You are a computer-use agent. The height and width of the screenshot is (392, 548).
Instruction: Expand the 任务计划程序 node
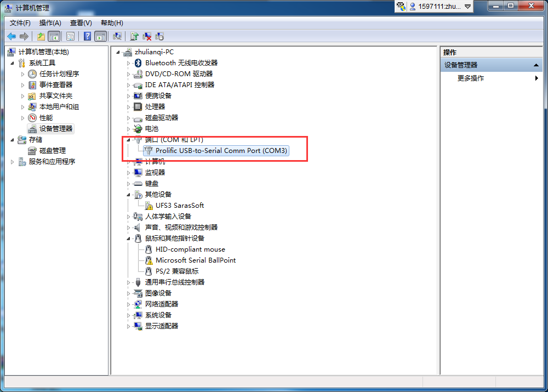point(22,74)
